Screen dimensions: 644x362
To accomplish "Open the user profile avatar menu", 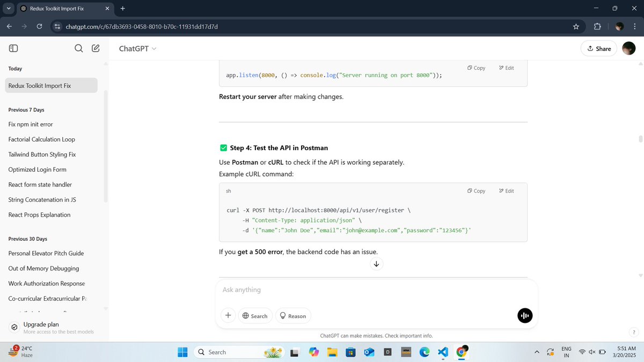I will coord(628,48).
